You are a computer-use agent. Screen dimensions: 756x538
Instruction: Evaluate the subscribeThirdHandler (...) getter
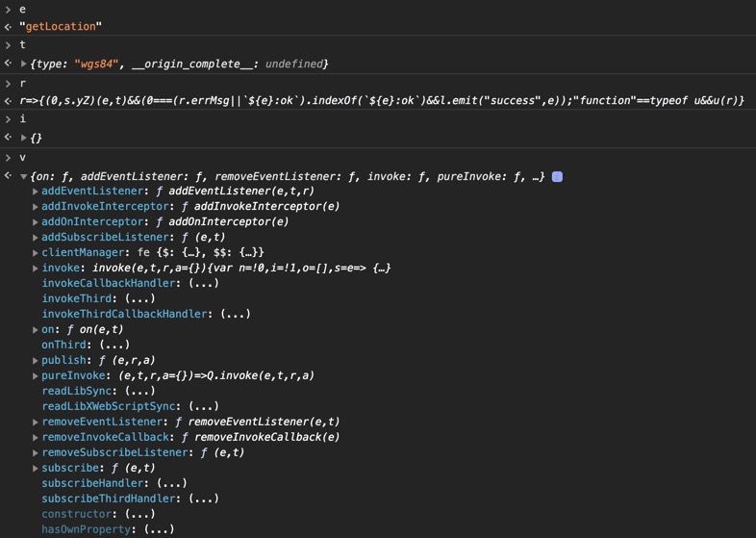[203, 499]
